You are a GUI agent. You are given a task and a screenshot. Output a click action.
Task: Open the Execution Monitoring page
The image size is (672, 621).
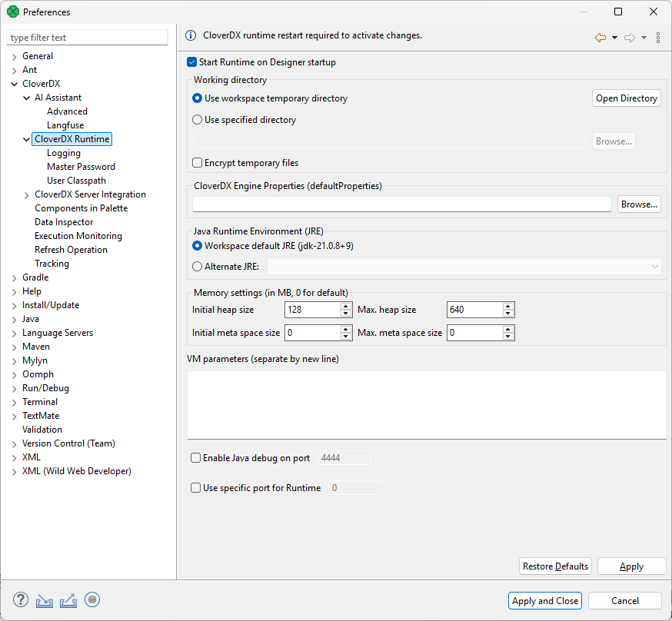tap(78, 235)
